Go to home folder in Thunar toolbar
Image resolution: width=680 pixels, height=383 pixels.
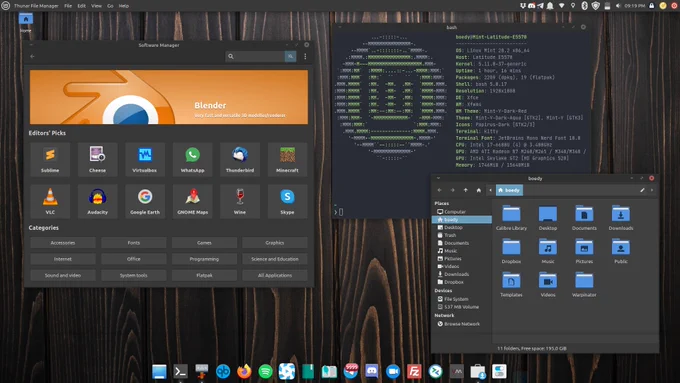pyautogui.click(x=478, y=190)
